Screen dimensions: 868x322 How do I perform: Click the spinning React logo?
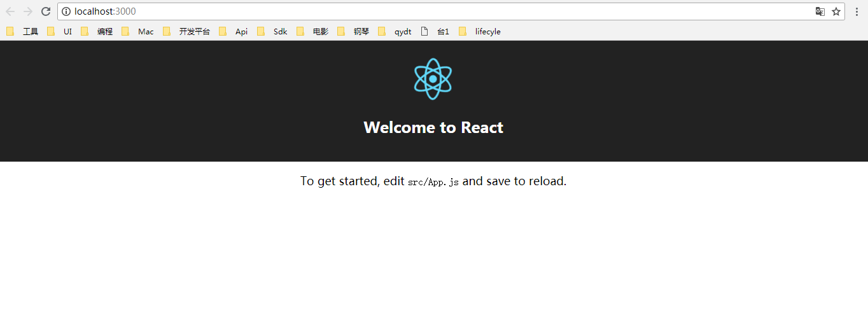[x=433, y=79]
